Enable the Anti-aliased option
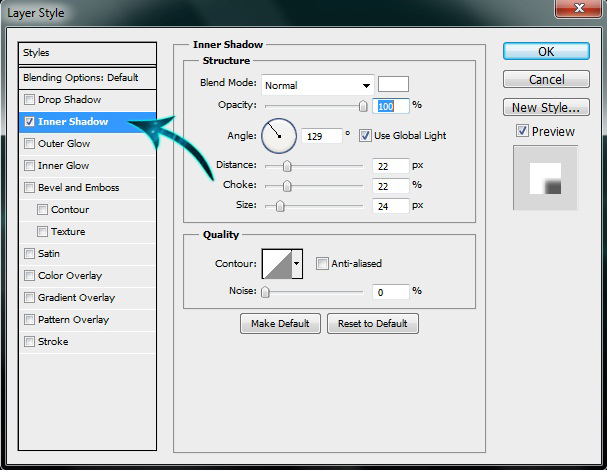 (x=322, y=264)
